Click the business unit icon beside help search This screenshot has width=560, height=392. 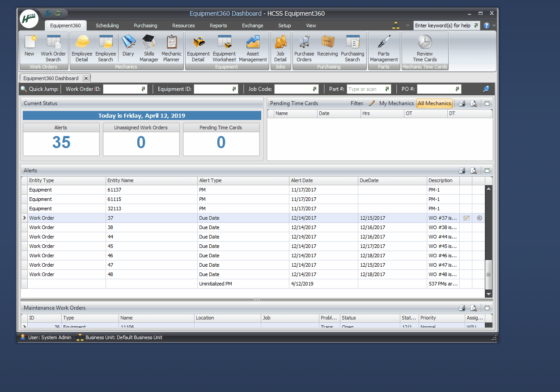click(x=396, y=26)
